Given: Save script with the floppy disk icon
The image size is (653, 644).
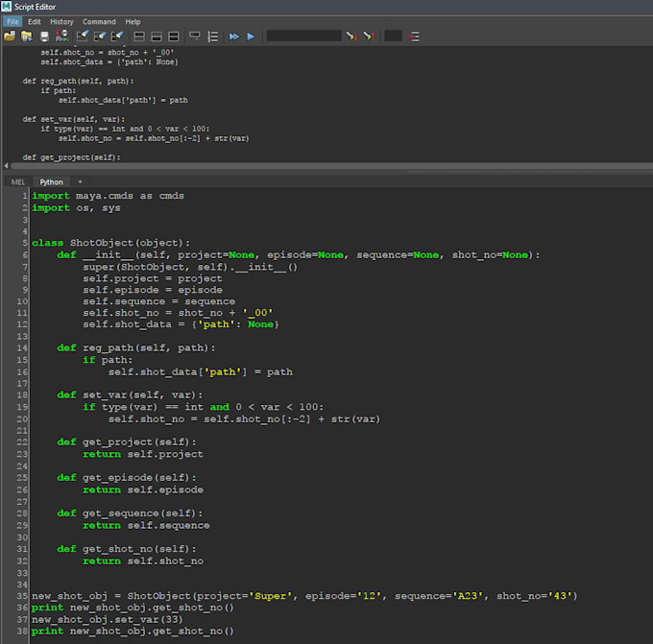Looking at the screenshot, I should click(x=44, y=36).
